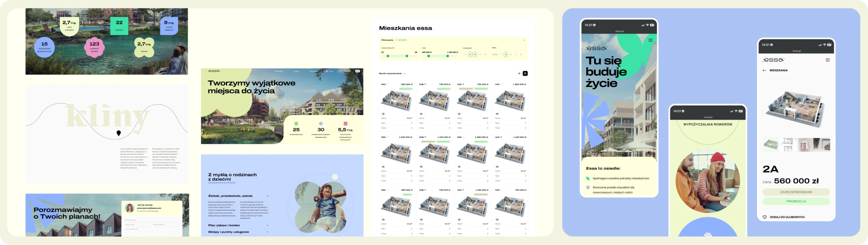The height and width of the screenshot is (245, 868).
Task: Click the green leaf bullet under 'Essa to osiedle:'
Action: point(588,178)
